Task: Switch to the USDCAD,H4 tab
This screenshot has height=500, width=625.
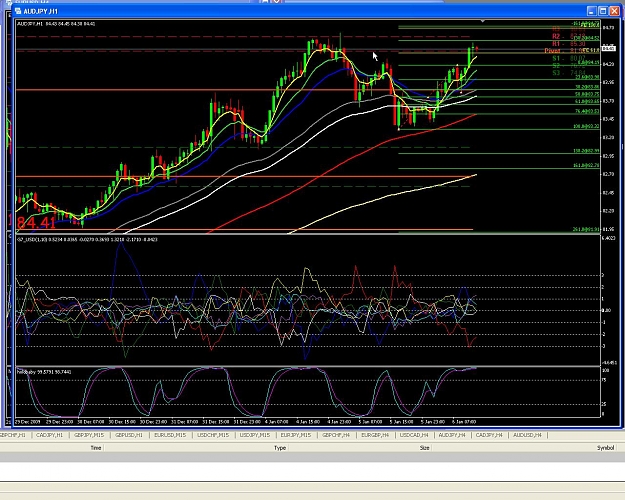Action: [x=414, y=435]
